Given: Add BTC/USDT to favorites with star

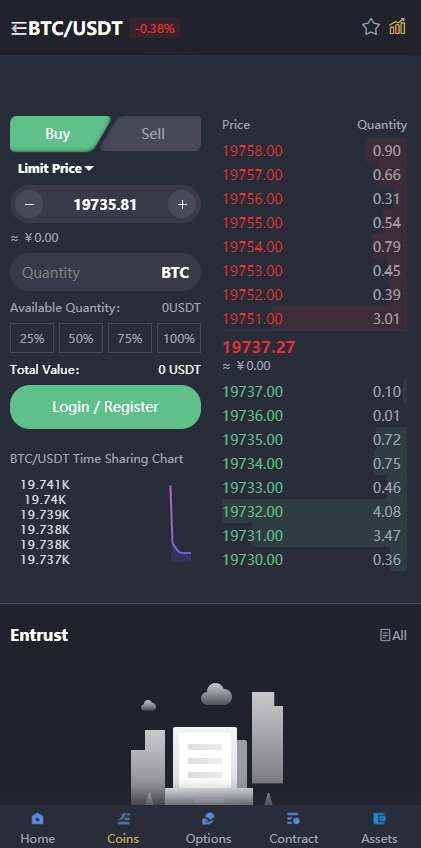Looking at the screenshot, I should pyautogui.click(x=371, y=26).
